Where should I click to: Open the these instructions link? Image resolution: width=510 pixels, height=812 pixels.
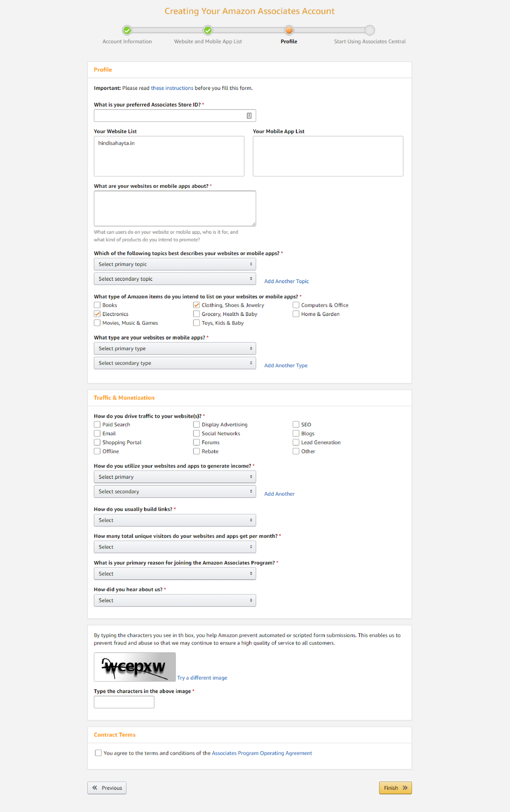pos(172,88)
